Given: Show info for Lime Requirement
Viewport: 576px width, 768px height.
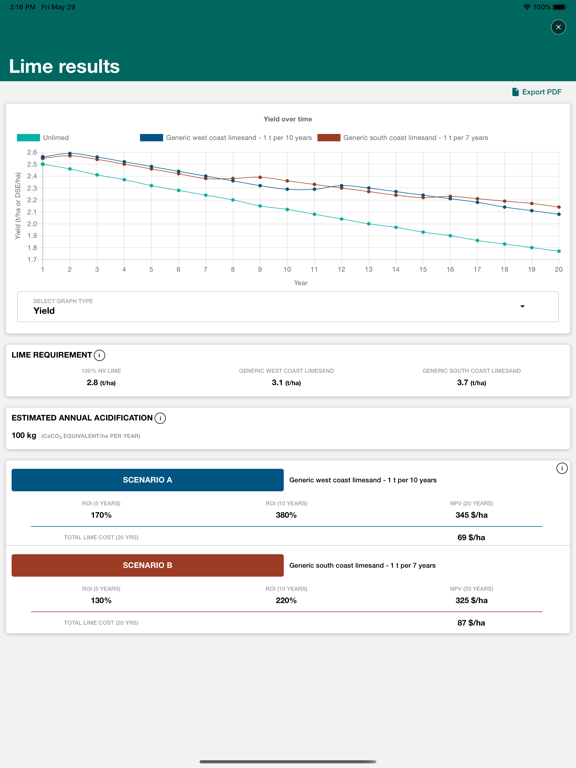Looking at the screenshot, I should click(x=99, y=355).
